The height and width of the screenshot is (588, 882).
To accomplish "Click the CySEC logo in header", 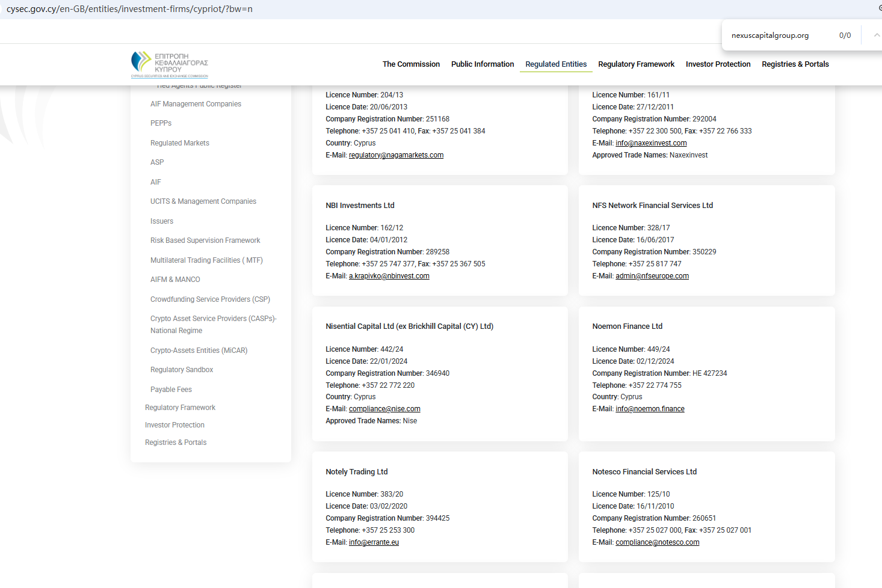I will pyautogui.click(x=170, y=64).
